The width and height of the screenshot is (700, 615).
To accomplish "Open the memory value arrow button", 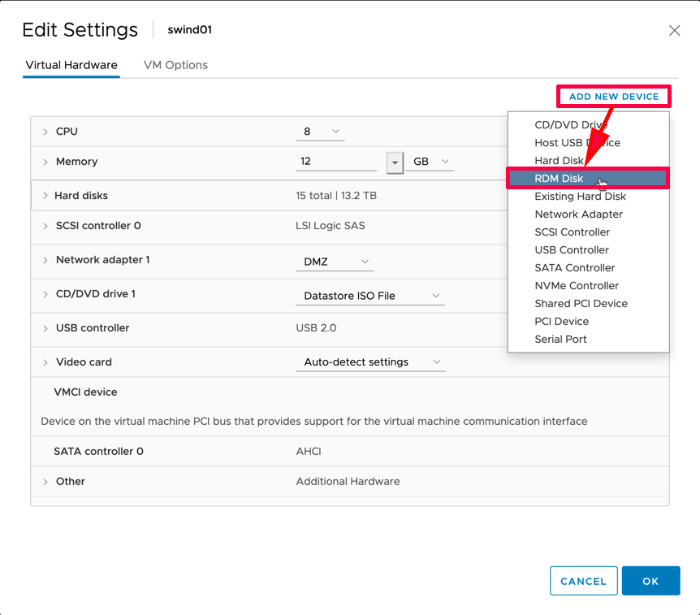I will pos(395,162).
